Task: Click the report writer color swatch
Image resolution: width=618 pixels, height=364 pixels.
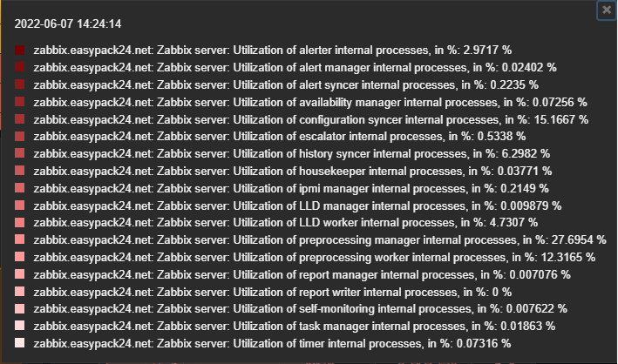Action: pos(21,292)
